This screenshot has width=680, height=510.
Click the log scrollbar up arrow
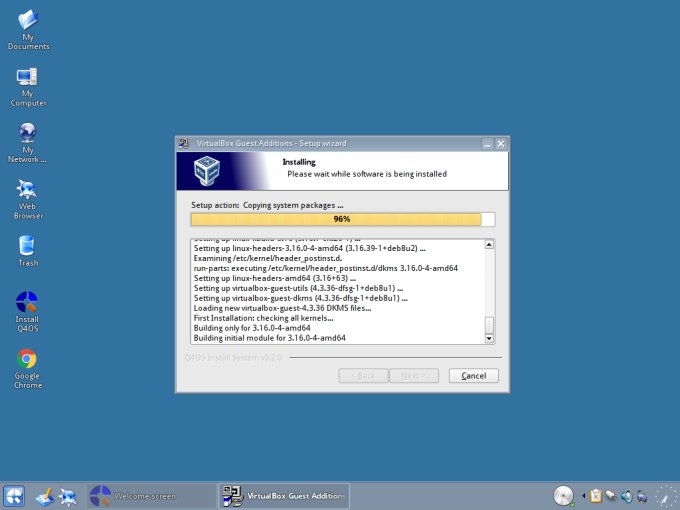tap(489, 245)
